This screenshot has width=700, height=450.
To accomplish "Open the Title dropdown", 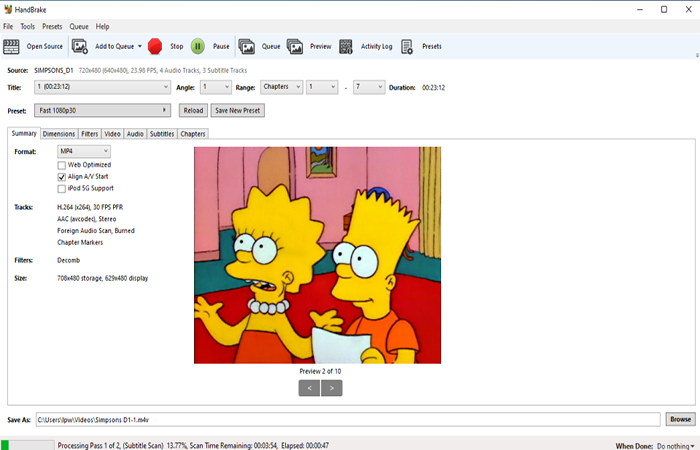I will (x=102, y=87).
